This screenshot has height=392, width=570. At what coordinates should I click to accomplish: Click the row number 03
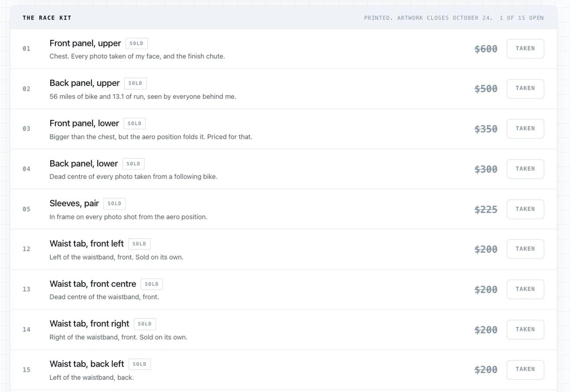26,129
